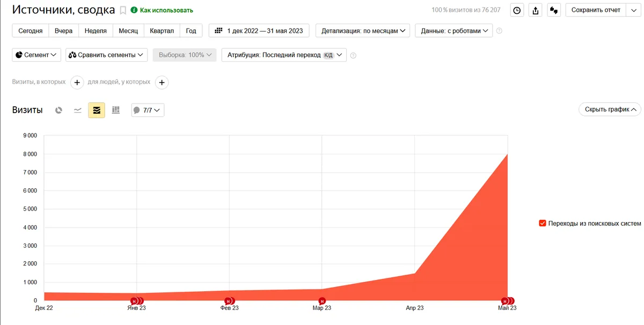Uncheck 'Переходы из поисковых систем' in the legend
The image size is (644, 325).
[543, 223]
